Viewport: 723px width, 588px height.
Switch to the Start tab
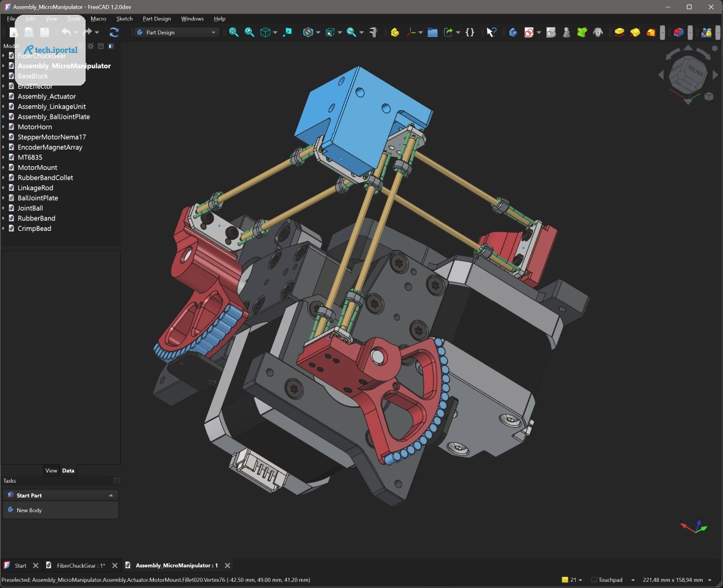(x=20, y=565)
